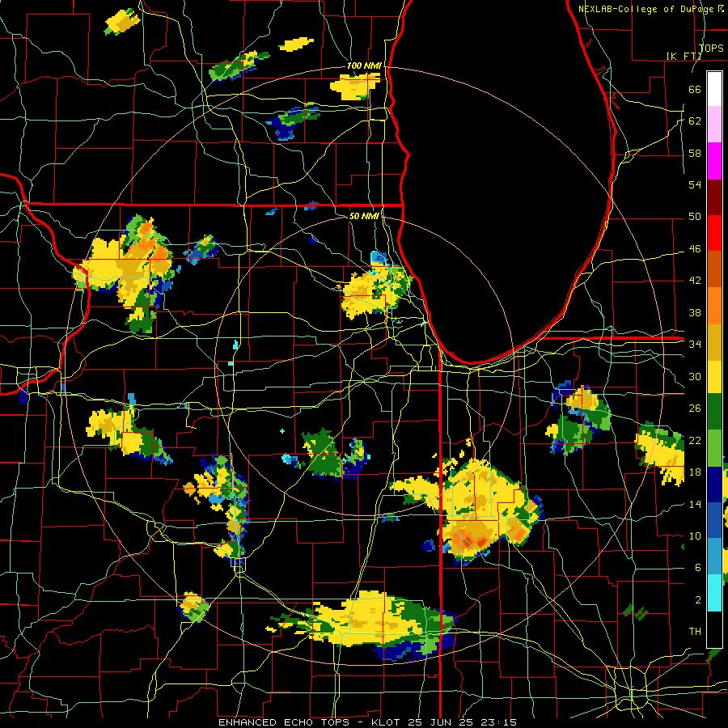Click the 14 value on legend

point(695,504)
